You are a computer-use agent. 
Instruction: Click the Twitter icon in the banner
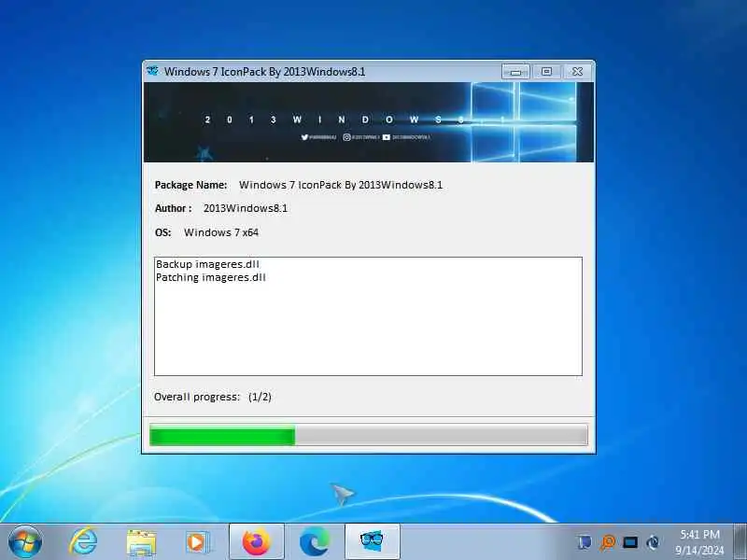point(304,137)
